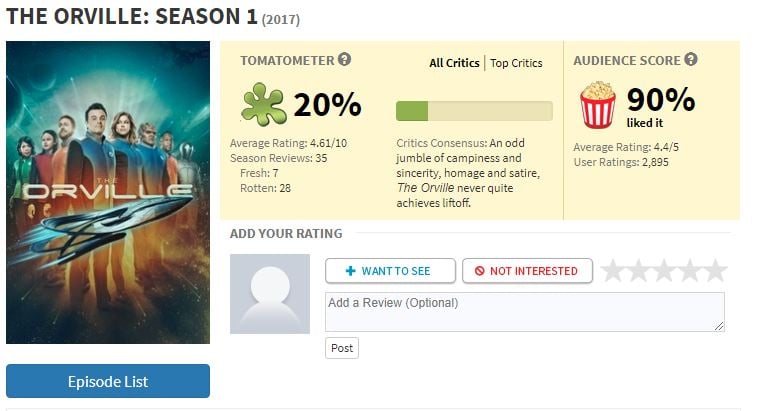
Task: Rate the show one star
Action: coord(613,270)
